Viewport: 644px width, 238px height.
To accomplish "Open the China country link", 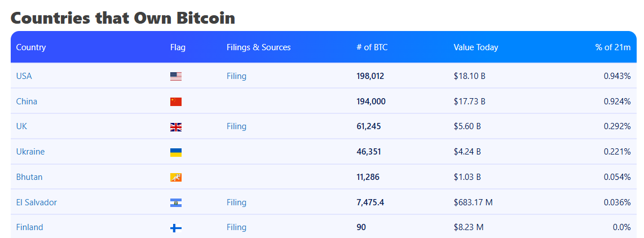I will (27, 102).
